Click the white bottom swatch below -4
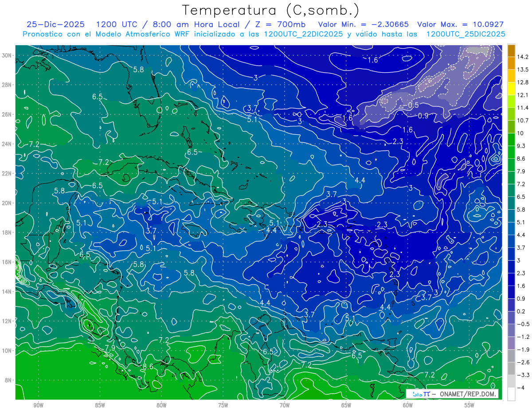The height and width of the screenshot is (411, 532). [511, 394]
